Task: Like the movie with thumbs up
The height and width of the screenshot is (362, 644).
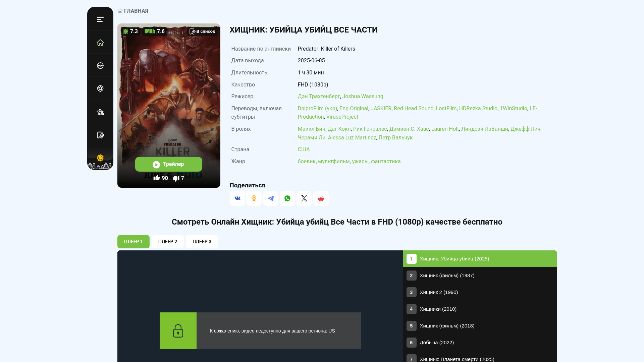Action: pyautogui.click(x=161, y=178)
